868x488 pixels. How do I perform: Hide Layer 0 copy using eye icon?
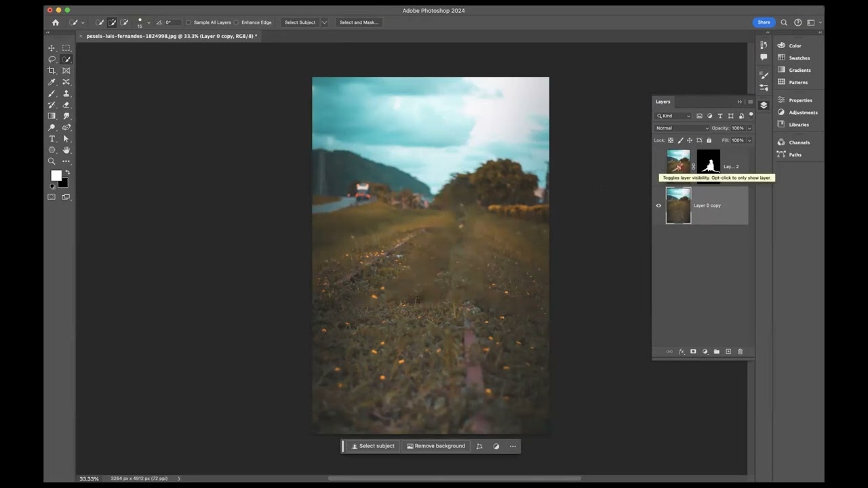pos(658,205)
